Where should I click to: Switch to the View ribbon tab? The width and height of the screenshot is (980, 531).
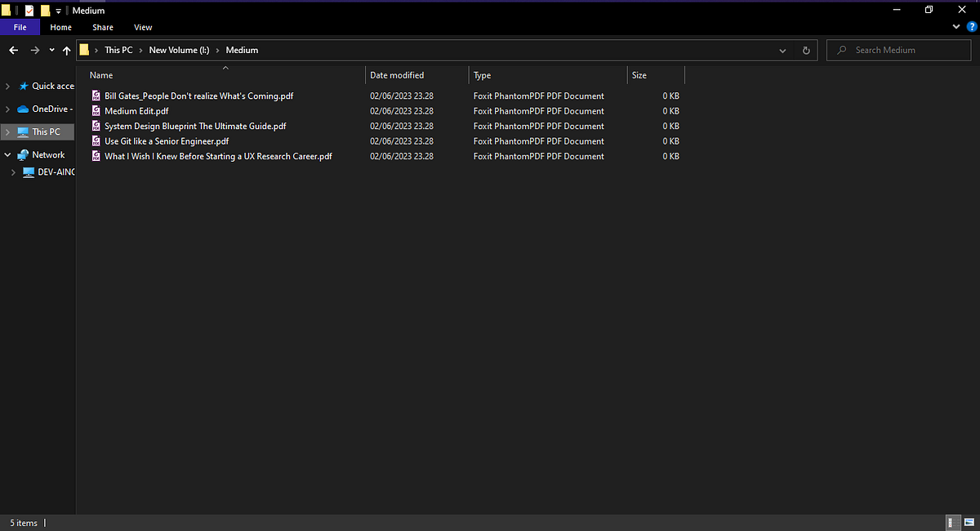pos(143,27)
